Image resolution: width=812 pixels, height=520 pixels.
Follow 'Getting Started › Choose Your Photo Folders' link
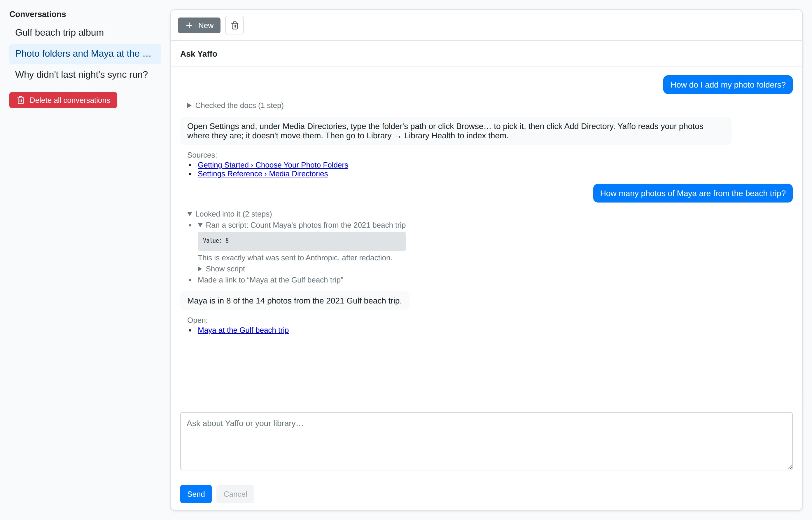coord(273,165)
